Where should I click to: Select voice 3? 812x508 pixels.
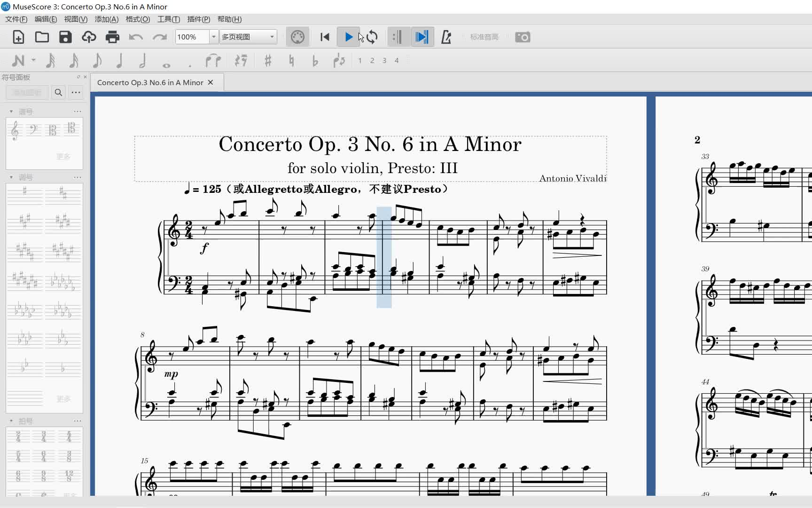tap(384, 60)
